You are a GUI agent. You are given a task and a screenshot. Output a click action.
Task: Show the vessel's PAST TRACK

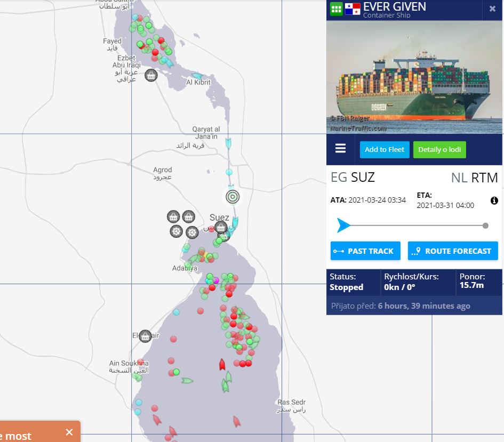click(x=365, y=251)
